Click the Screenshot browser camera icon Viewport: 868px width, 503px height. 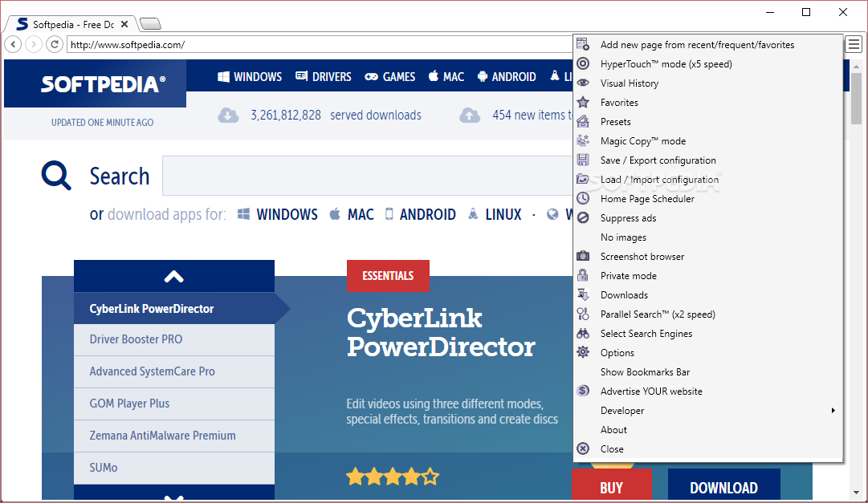point(583,256)
